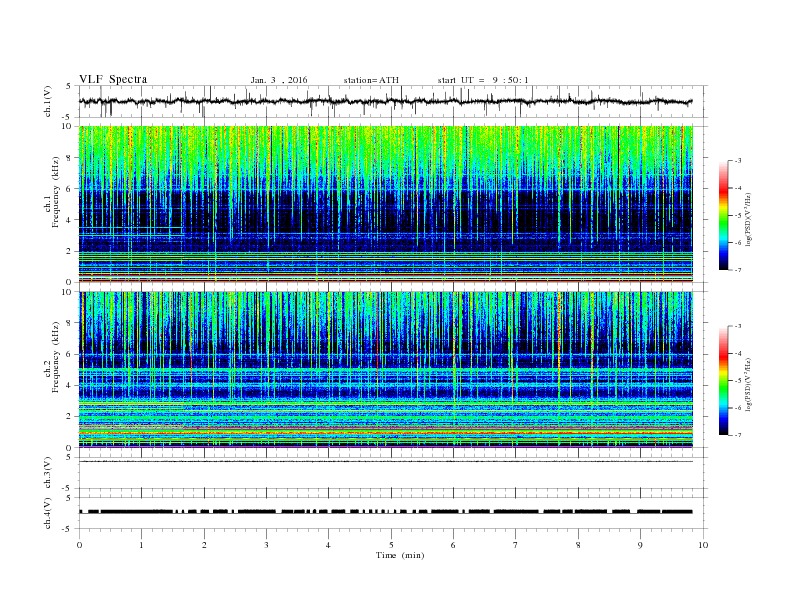This screenshot has width=792, height=612.
Task: Click the time axis tick label '0'
Action: coord(79,545)
